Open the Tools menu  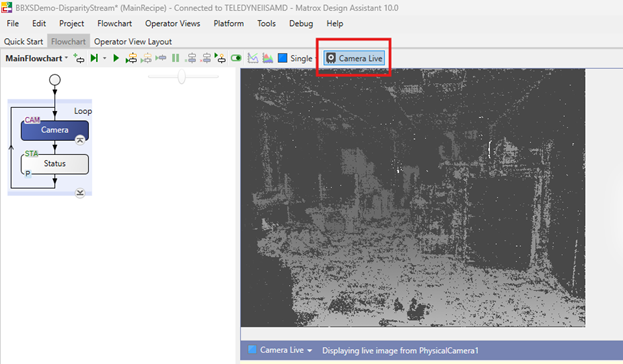[266, 23]
